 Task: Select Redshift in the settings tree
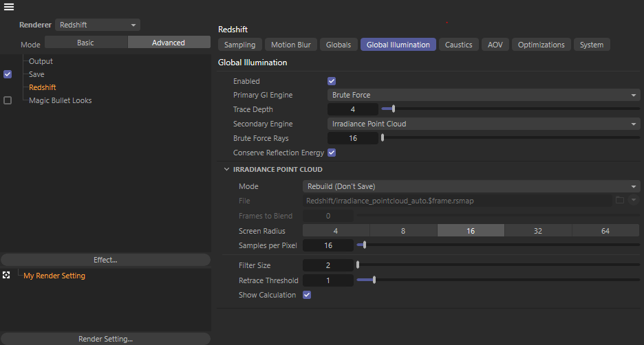42,87
